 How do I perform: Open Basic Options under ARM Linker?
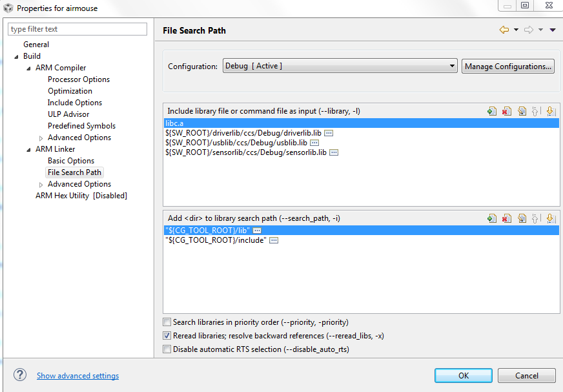[x=71, y=161]
